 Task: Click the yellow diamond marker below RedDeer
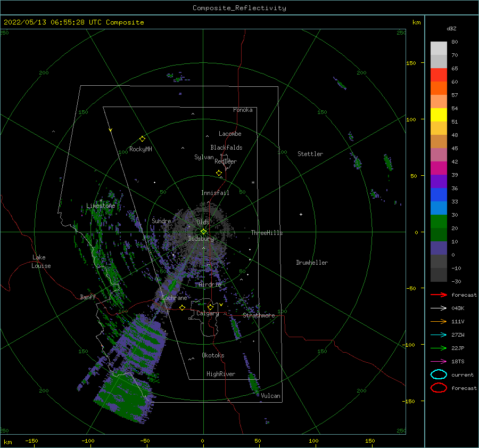[x=219, y=173]
